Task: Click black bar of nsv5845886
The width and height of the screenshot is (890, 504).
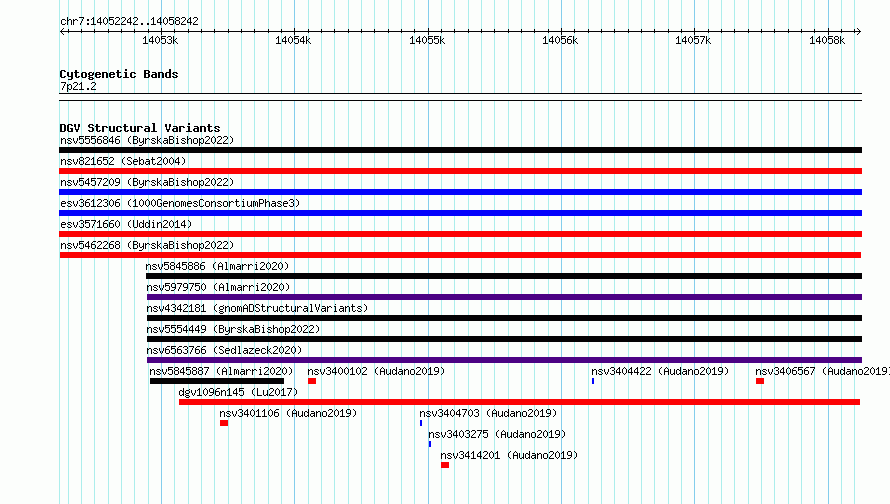Action: pos(504,276)
